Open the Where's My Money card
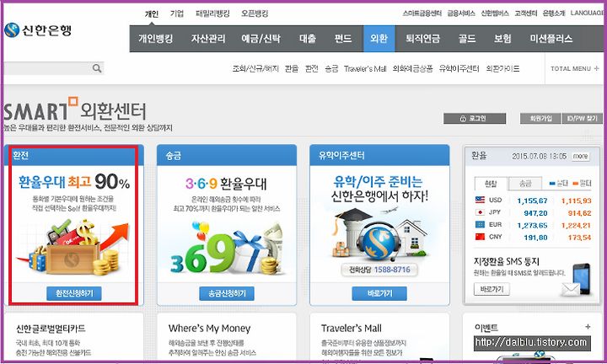Viewport: 607px width, 364px height. [209, 329]
